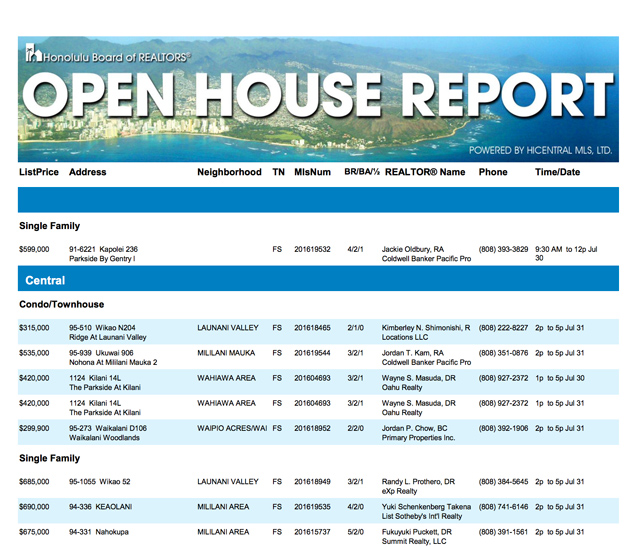This screenshot has width=640, height=548.
Task: Click address 95-1055 Wikao 52
Action: (100, 482)
